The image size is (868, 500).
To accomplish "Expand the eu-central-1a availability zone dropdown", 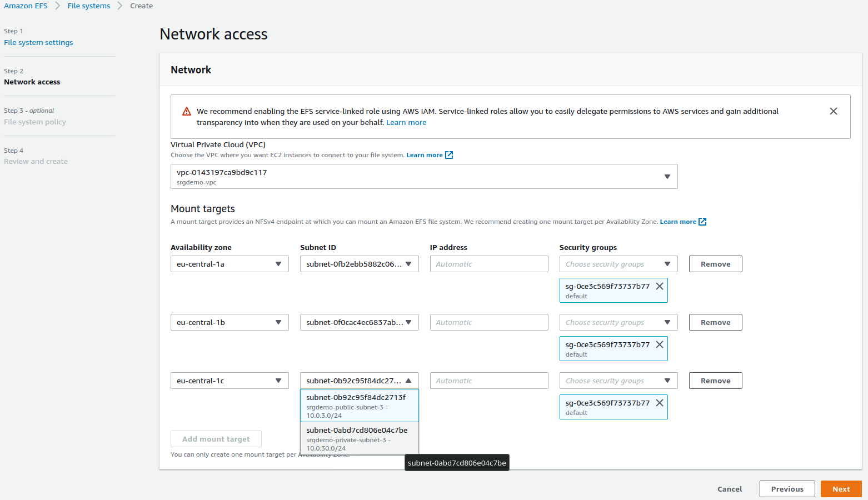I will click(229, 264).
